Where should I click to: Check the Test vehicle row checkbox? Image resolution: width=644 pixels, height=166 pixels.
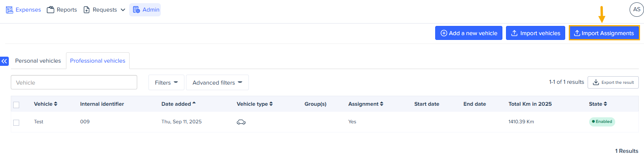(16, 123)
